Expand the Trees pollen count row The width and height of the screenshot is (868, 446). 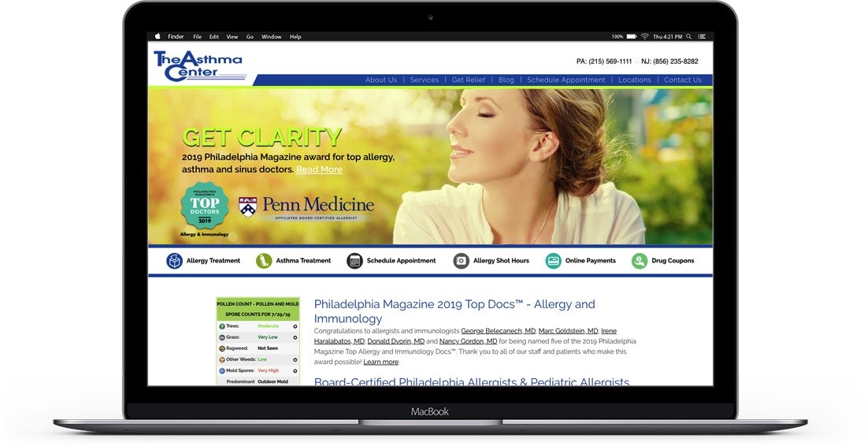click(295, 326)
